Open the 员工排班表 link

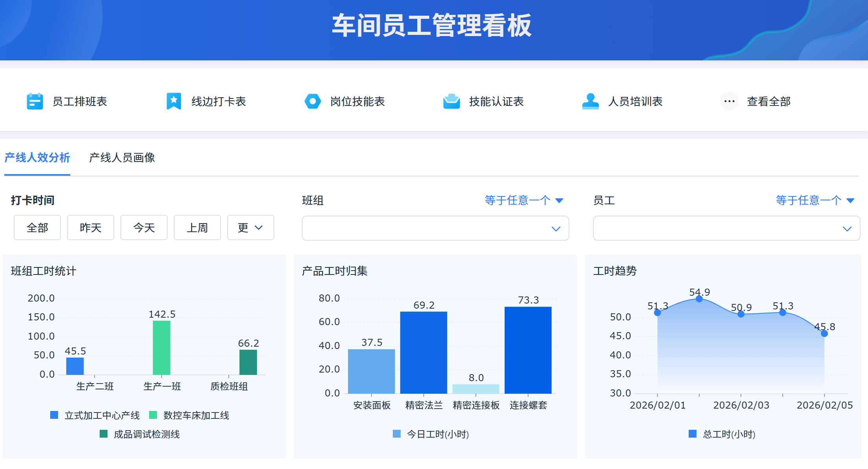pyautogui.click(x=80, y=102)
